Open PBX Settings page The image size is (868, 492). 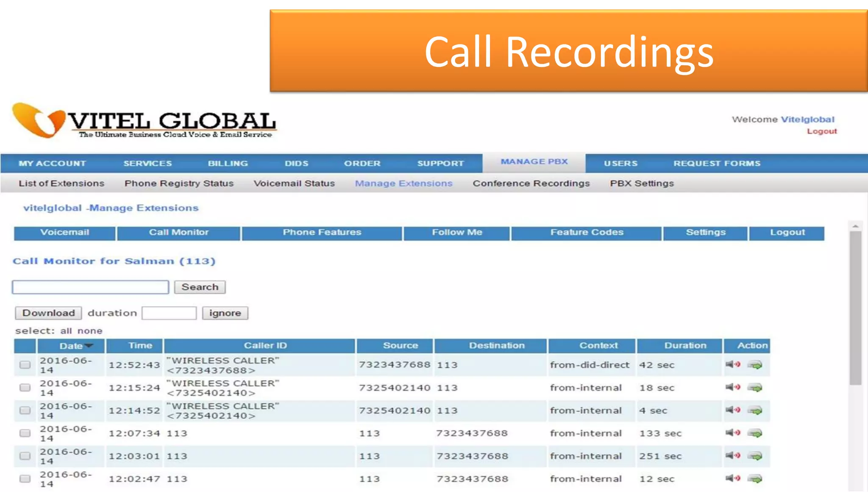(x=642, y=183)
